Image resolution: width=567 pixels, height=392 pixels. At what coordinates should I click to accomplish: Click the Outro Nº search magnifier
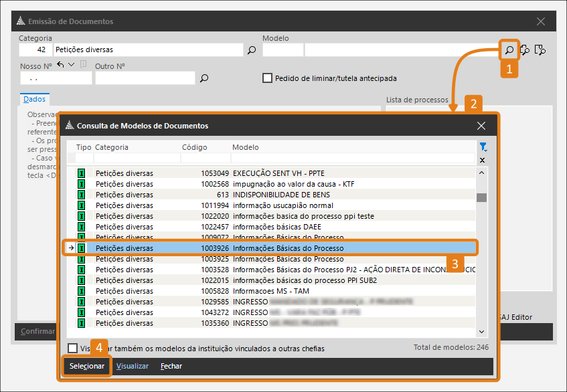click(204, 78)
